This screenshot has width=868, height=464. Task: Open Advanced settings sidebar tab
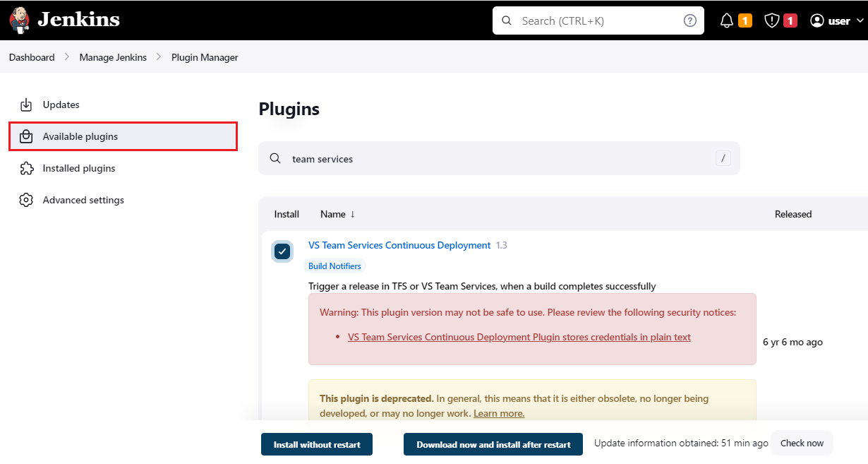[x=123, y=200]
